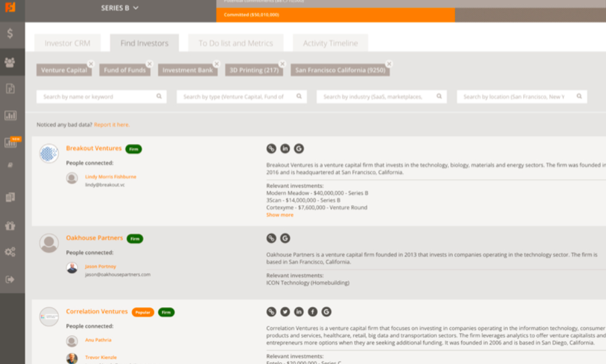Select the investors people icon in sidebar

click(x=10, y=62)
